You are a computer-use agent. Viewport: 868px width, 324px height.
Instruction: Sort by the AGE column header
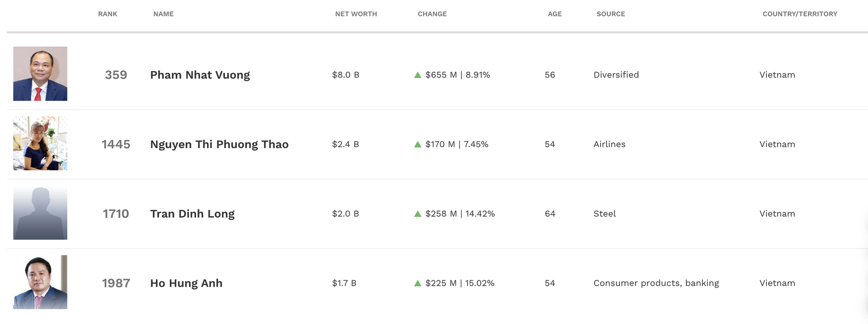pos(555,14)
